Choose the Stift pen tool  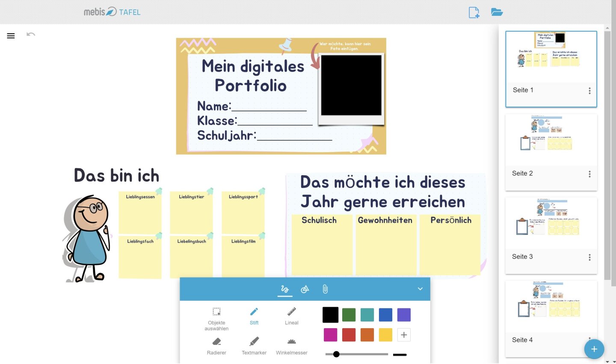tap(254, 316)
